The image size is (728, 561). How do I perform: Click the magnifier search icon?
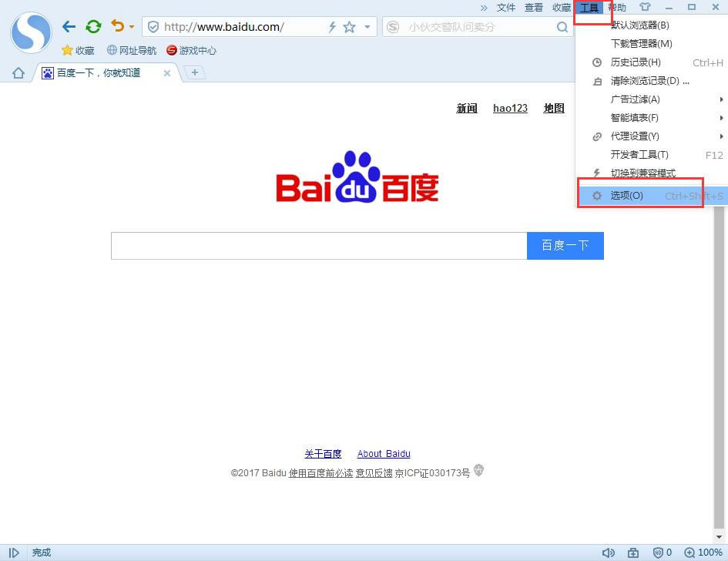pyautogui.click(x=562, y=27)
